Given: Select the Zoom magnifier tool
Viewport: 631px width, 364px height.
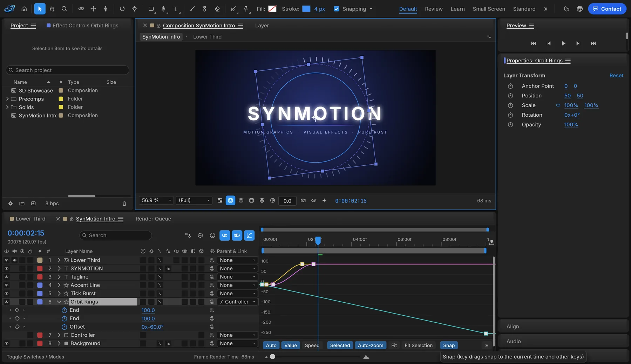Looking at the screenshot, I should coord(64,9).
